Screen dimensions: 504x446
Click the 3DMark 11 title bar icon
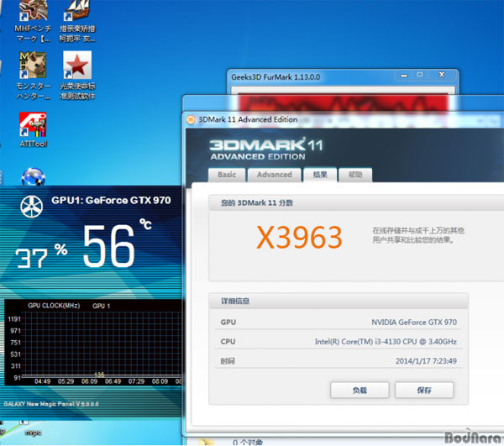(x=191, y=119)
